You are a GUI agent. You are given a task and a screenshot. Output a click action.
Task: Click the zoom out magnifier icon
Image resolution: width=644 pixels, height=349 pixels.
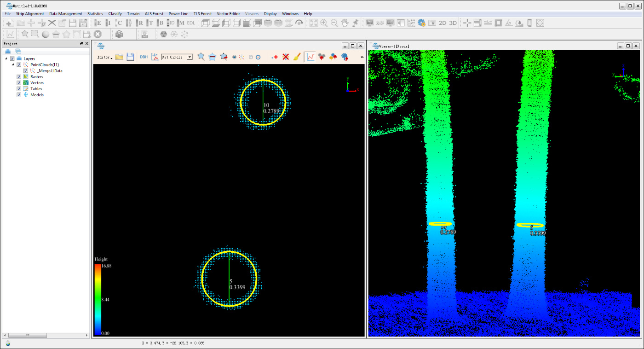click(x=334, y=23)
